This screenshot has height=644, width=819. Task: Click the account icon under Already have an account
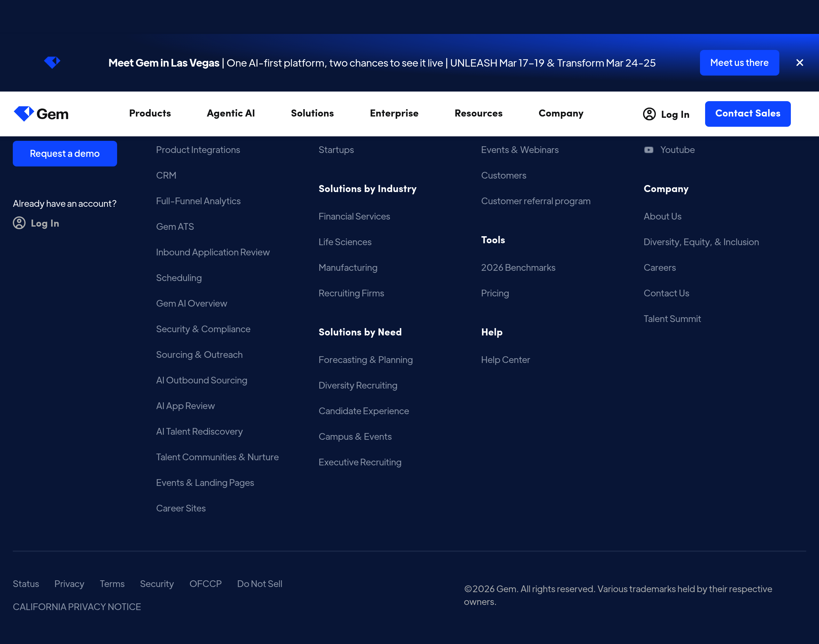19,223
